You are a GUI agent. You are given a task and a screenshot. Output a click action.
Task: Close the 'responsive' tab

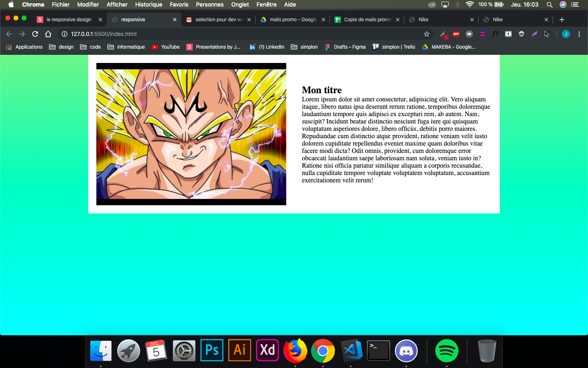tap(175, 20)
